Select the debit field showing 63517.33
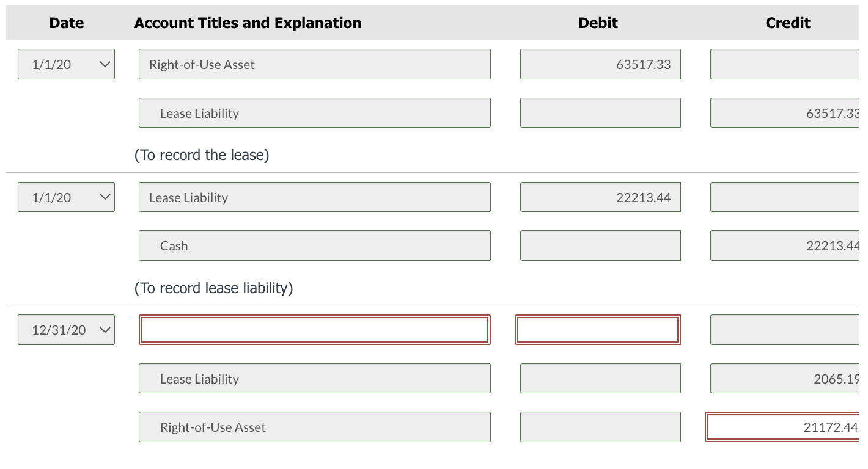The height and width of the screenshot is (469, 868). tap(600, 64)
